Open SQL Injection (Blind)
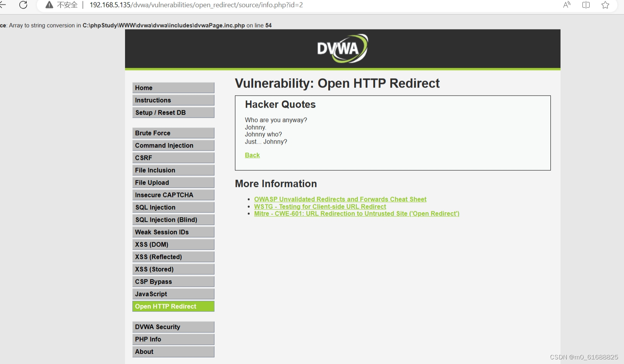This screenshot has width=624, height=364. click(x=173, y=219)
